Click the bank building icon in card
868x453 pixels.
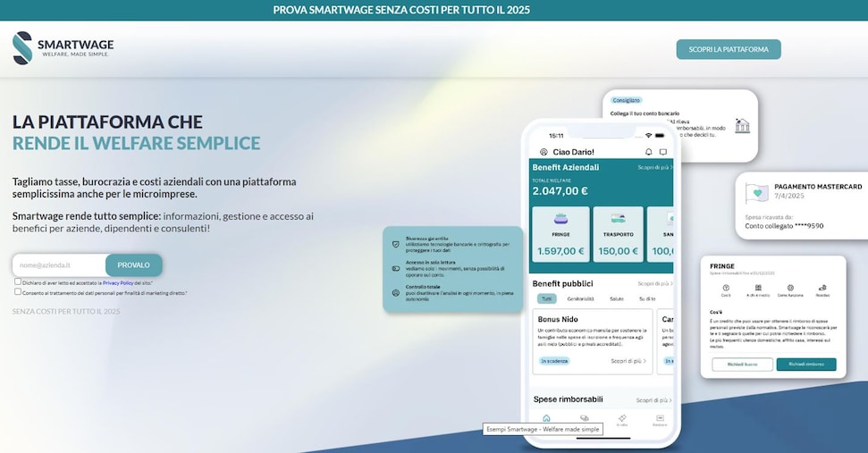742,126
